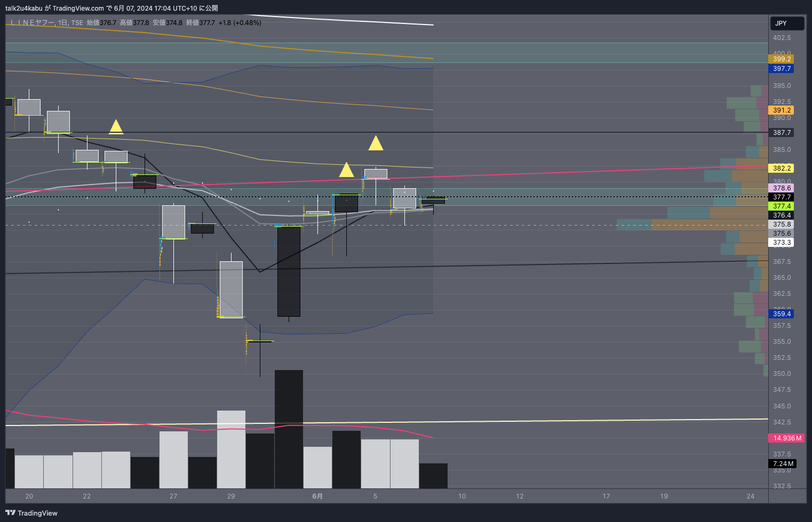Click the blue 359.4 lower band label
The width and height of the screenshot is (812, 522).
coord(781,314)
